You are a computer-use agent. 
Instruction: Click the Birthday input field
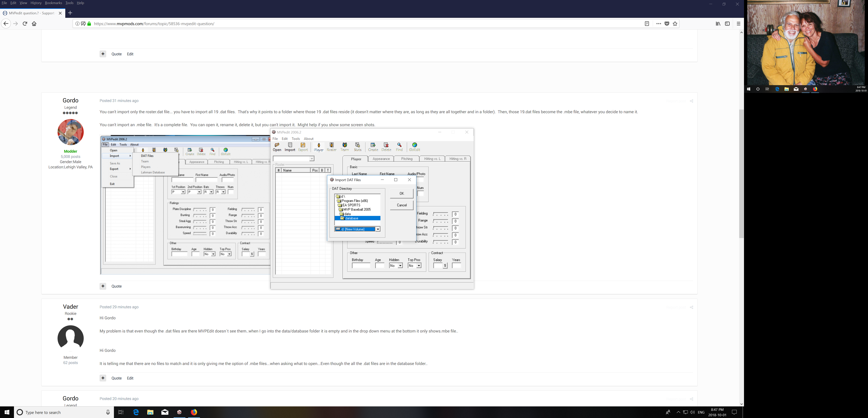pos(361,266)
